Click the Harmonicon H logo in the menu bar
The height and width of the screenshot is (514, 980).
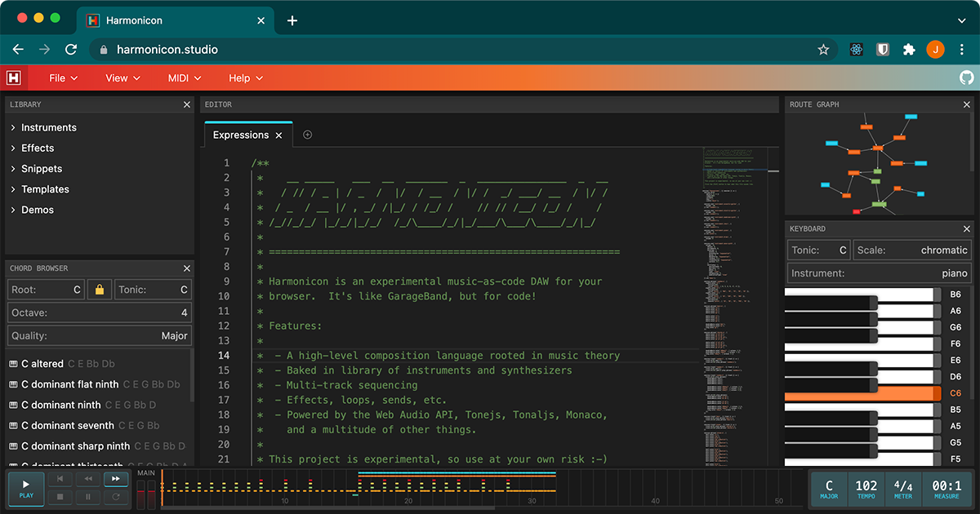pyautogui.click(x=14, y=78)
